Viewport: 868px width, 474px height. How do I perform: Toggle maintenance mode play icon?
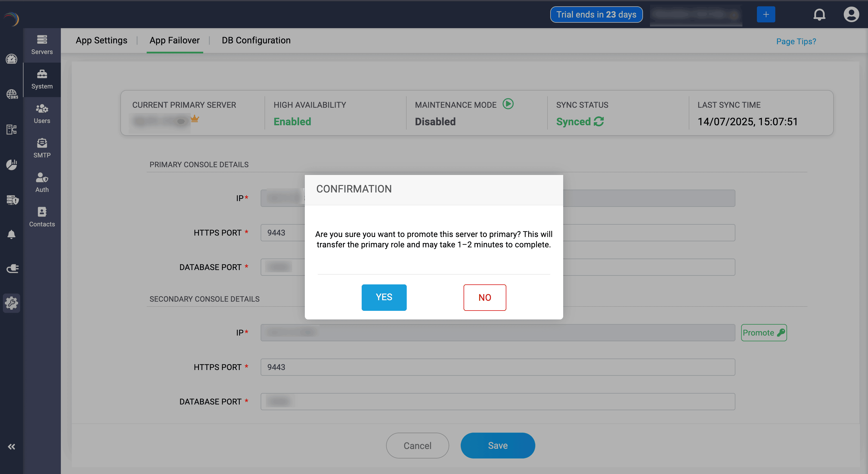[x=508, y=103]
